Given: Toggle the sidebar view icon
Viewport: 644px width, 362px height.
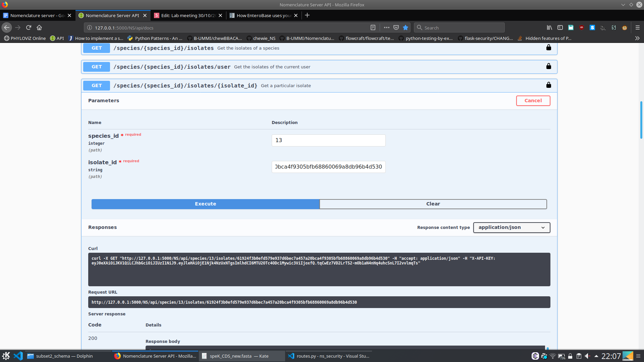Looking at the screenshot, I should (560, 27).
